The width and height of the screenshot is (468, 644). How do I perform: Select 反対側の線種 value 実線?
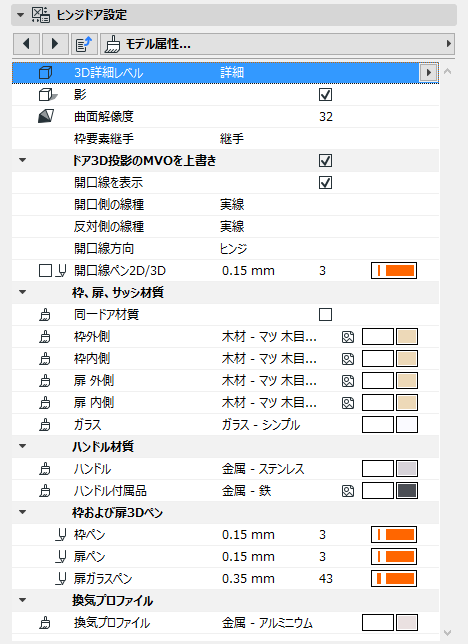(x=232, y=227)
